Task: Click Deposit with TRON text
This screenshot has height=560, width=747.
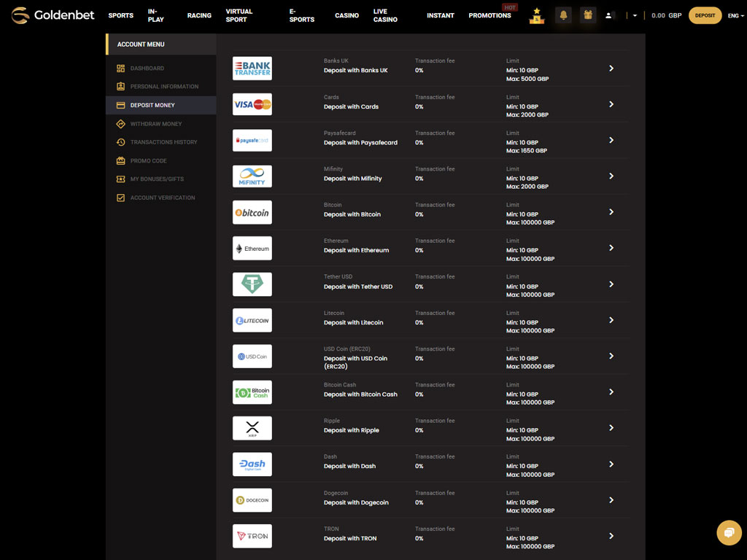Action: 350,538
